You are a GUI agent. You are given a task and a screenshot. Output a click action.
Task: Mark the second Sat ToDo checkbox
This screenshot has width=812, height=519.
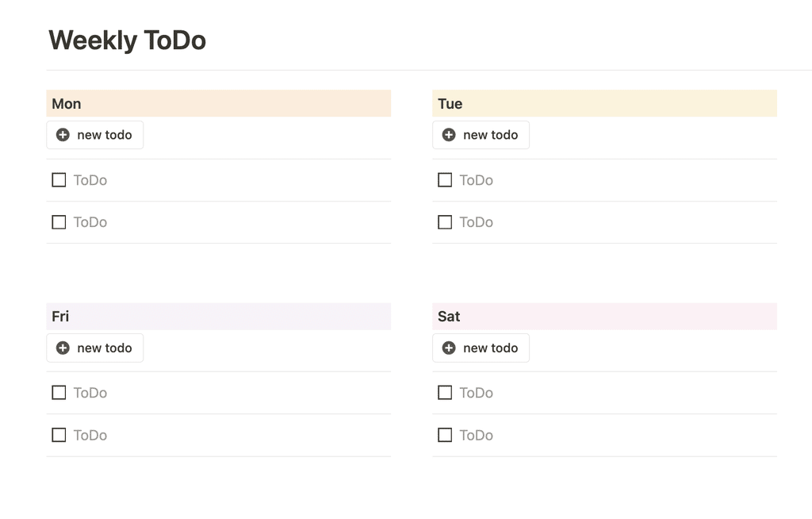coord(445,435)
